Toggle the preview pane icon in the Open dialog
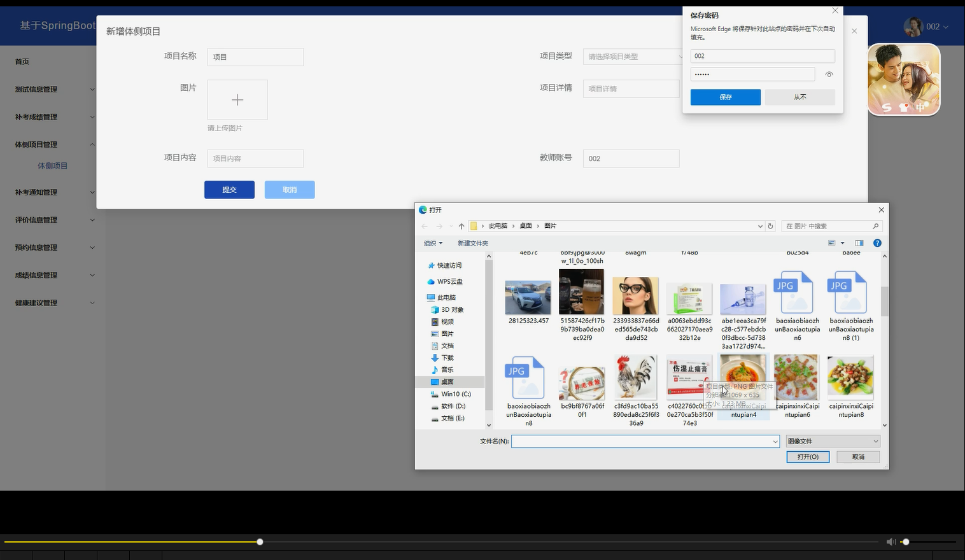The height and width of the screenshot is (560, 965). click(859, 243)
